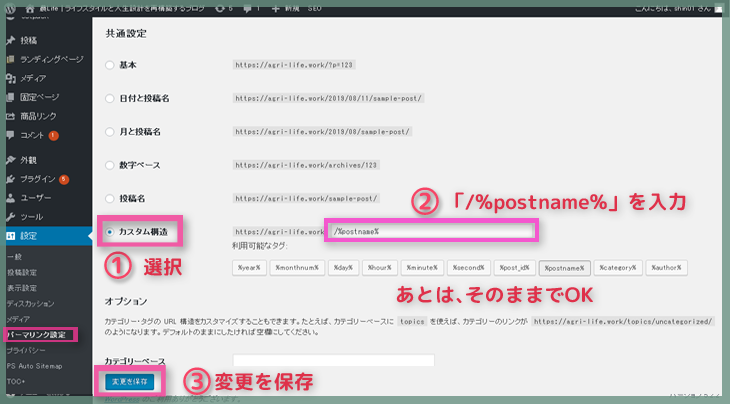Open the ランディングページ menu label
This screenshot has width=730, height=404.
click(52, 59)
